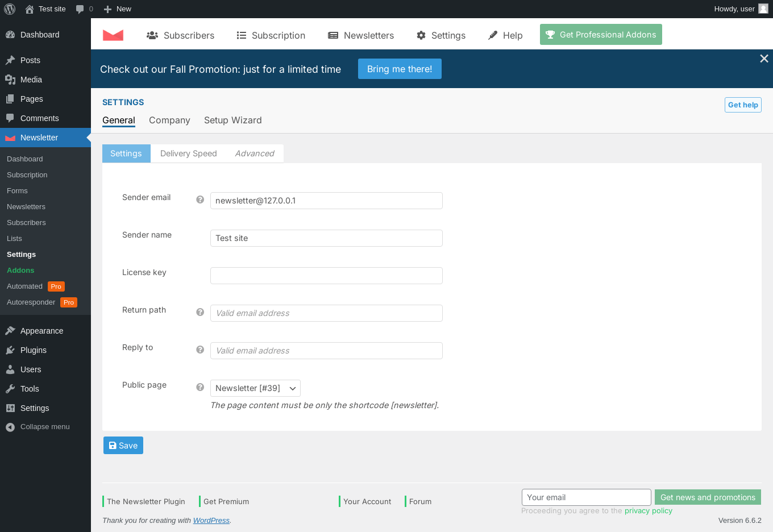773x532 pixels.
Task: Click the Reply to input field
Action: [x=326, y=351]
